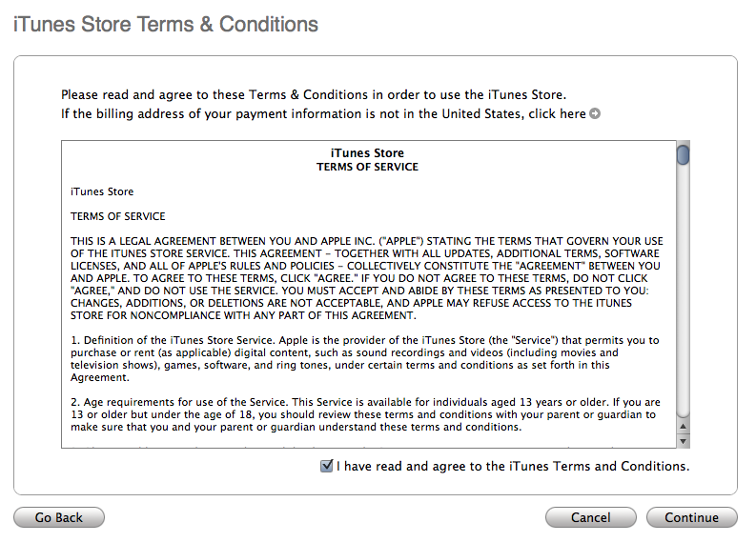
Task: Click the bold centered "iTunes Store" heading
Action: [367, 153]
